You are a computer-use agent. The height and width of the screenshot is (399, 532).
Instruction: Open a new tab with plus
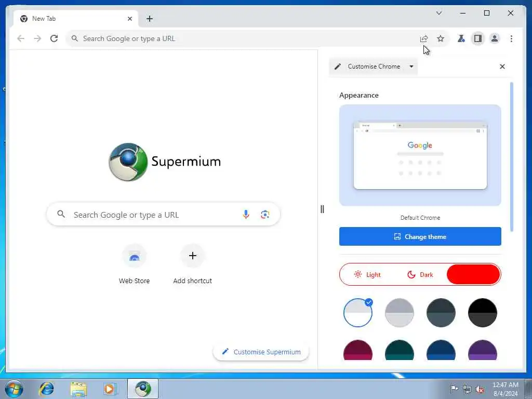point(150,19)
